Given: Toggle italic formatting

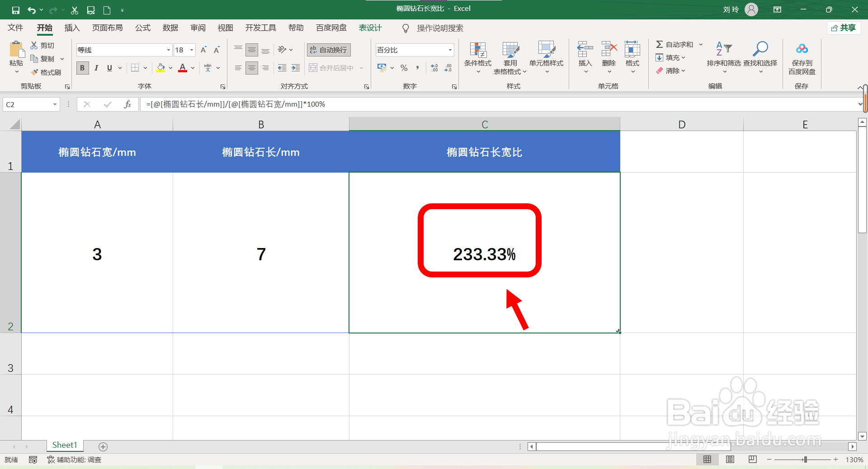Looking at the screenshot, I should [96, 68].
